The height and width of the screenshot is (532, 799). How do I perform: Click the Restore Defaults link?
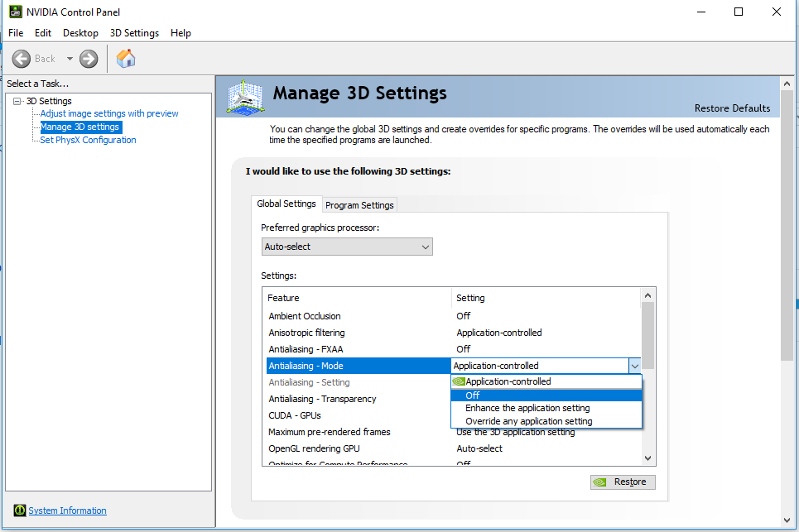click(732, 108)
